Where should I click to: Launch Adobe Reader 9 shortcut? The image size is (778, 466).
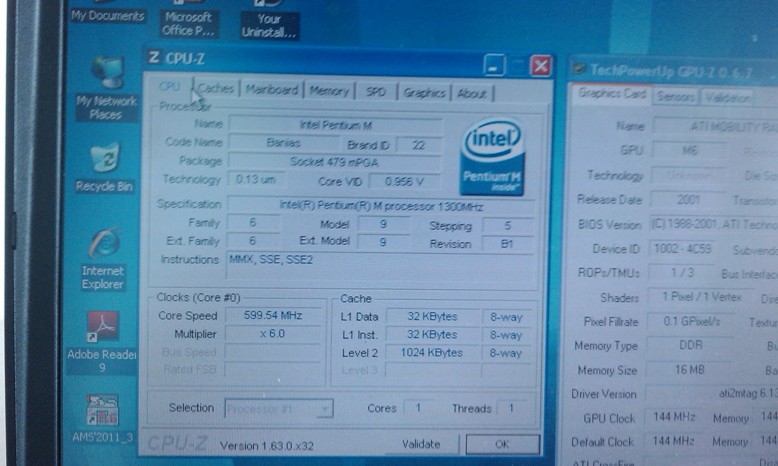tap(102, 341)
